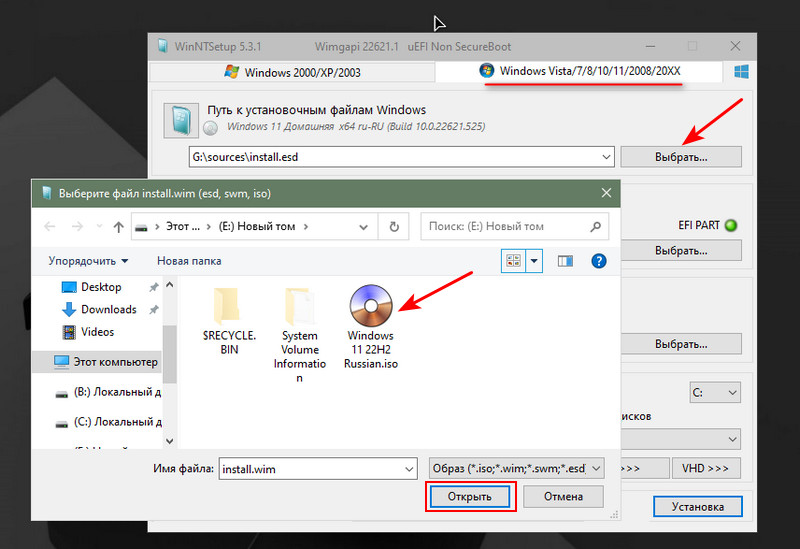This screenshot has width=800, height=549.
Task: Go up one folder level
Action: 118,227
